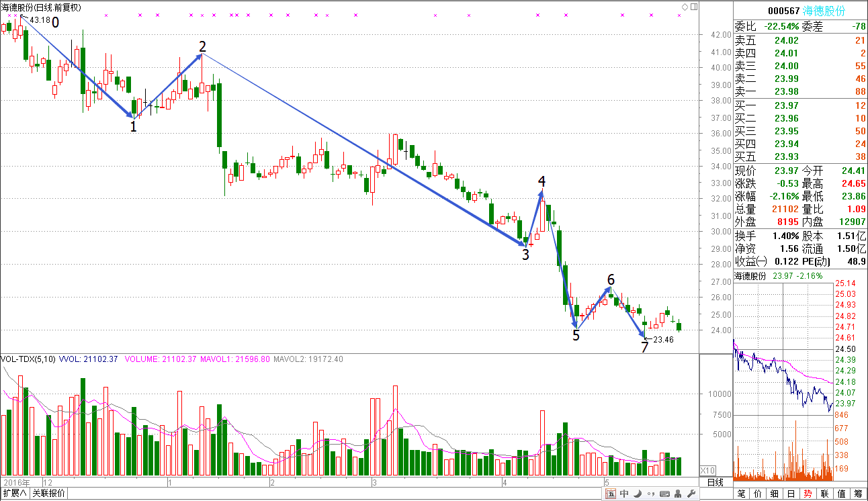This screenshot has height=501, width=868.
Task: Switch to the 细 tab
Action: (775, 494)
